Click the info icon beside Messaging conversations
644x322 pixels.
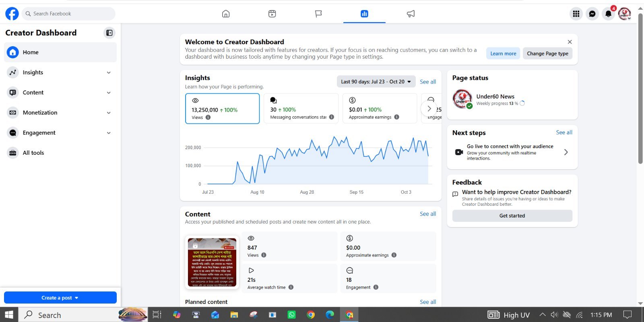coord(332,117)
